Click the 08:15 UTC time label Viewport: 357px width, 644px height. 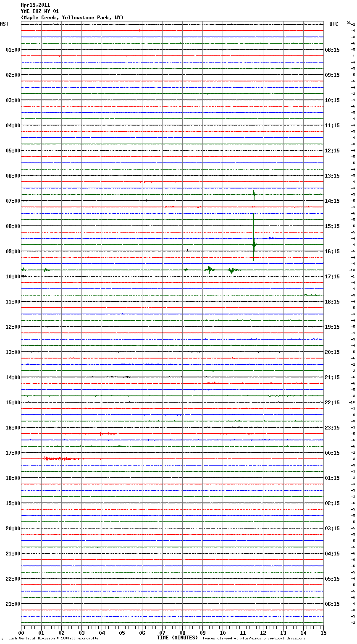[332, 50]
